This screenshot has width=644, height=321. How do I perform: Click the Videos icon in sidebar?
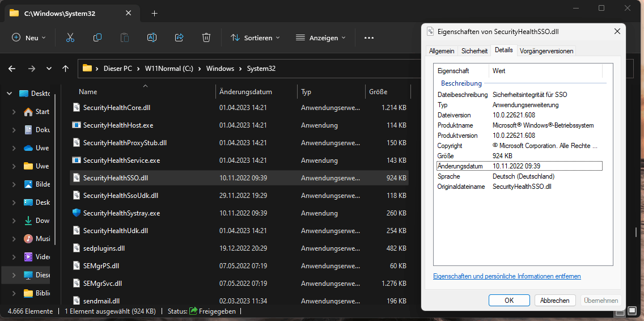28,257
